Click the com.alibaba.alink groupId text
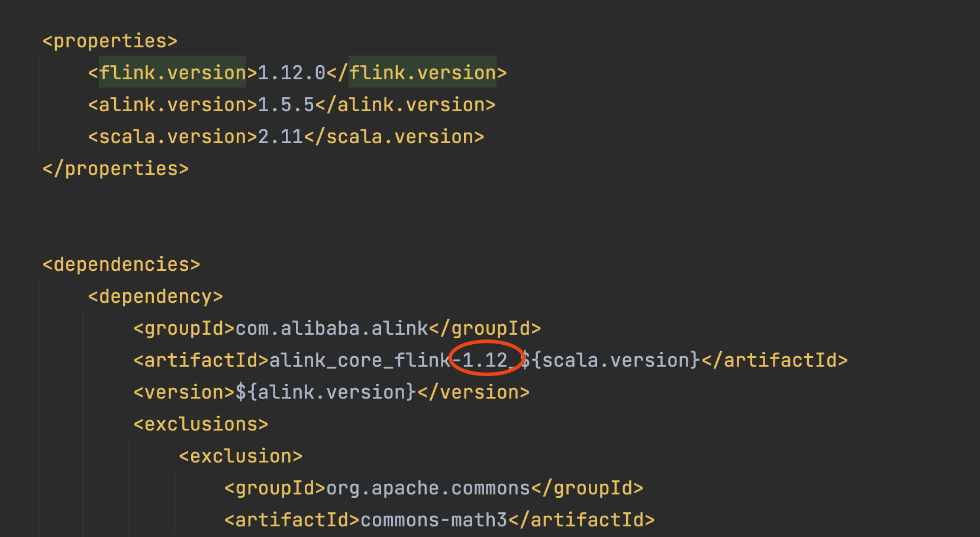Image resolution: width=980 pixels, height=537 pixels. pos(331,328)
